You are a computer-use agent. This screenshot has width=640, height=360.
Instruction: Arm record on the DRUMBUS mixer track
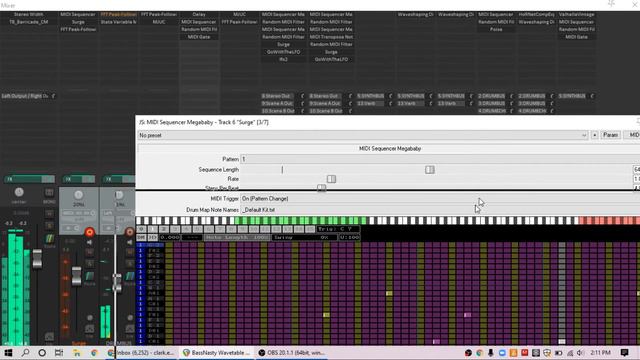tap(129, 232)
